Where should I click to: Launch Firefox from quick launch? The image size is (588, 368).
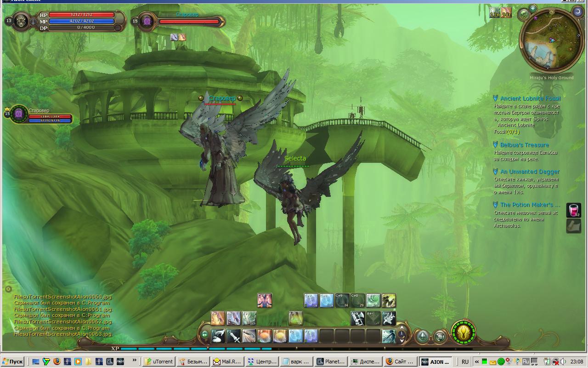[57, 362]
